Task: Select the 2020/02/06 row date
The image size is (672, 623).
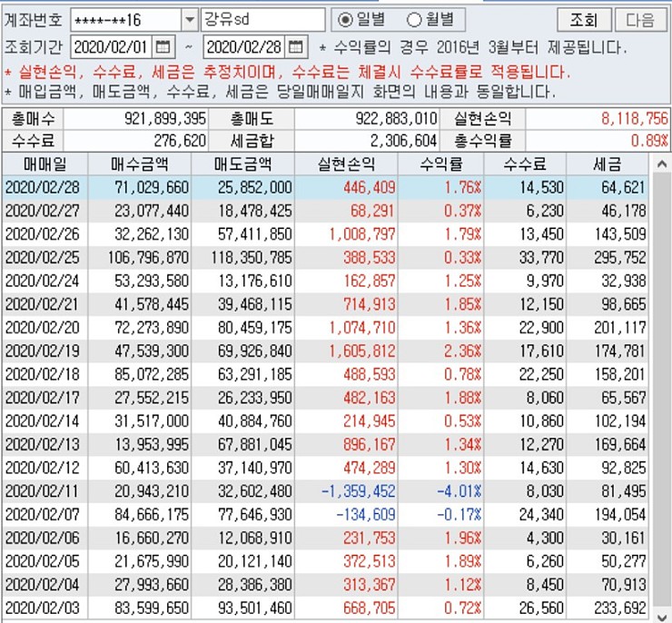Action: tap(43, 538)
